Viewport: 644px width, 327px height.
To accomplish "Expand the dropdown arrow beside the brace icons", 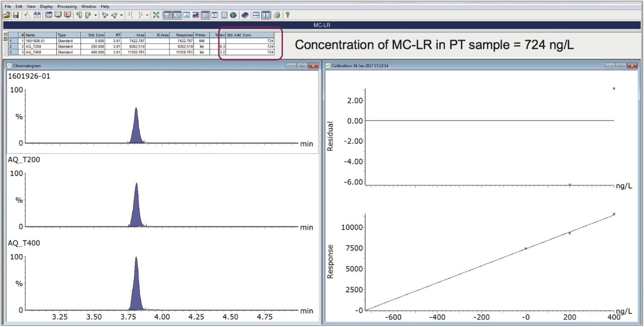I will click(147, 15).
